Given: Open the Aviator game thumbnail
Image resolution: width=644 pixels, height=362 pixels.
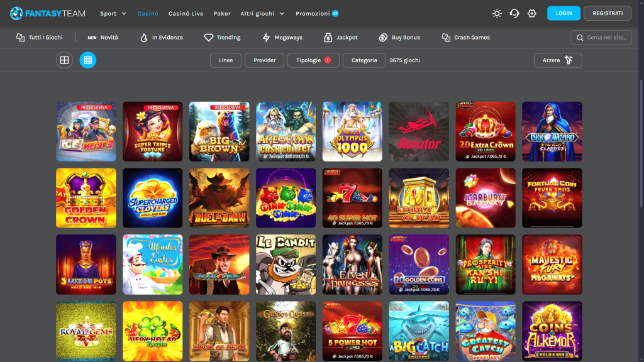Looking at the screenshot, I should click(x=419, y=131).
